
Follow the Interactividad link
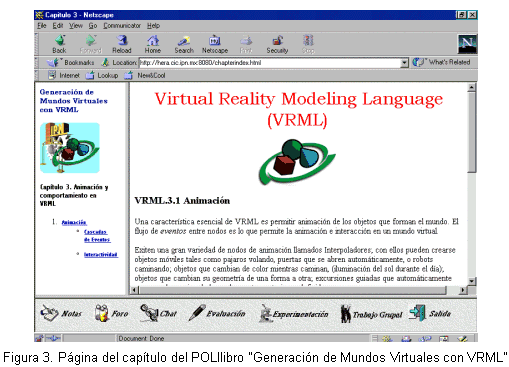click(x=101, y=255)
